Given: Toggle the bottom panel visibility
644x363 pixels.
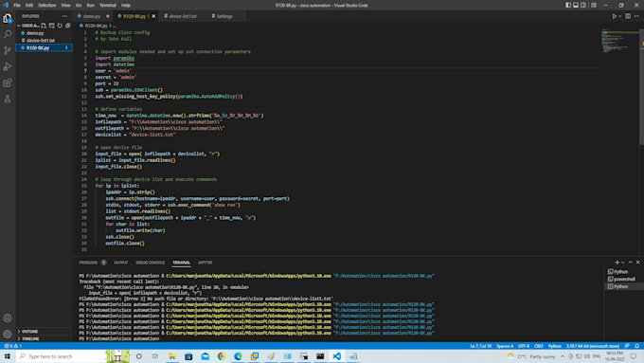Looking at the screenshot, I should tap(576, 6).
